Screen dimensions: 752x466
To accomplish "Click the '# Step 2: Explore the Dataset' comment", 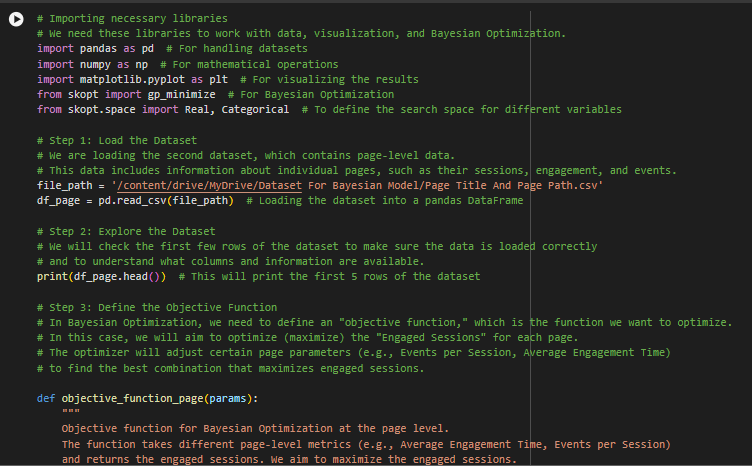I will click(126, 232).
